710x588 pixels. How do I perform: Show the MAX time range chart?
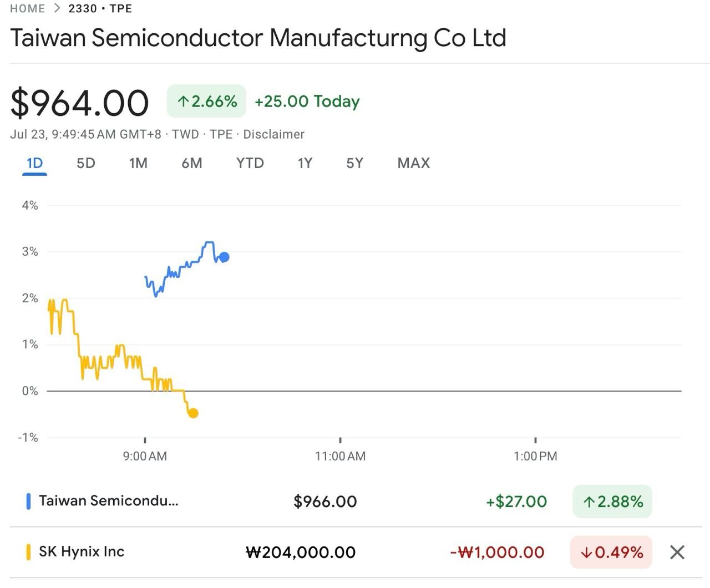coord(413,163)
